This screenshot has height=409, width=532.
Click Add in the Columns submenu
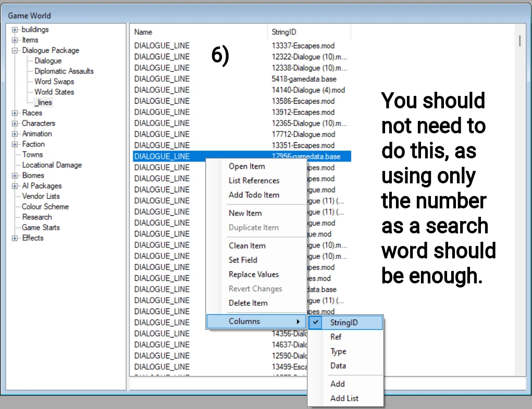point(345,384)
